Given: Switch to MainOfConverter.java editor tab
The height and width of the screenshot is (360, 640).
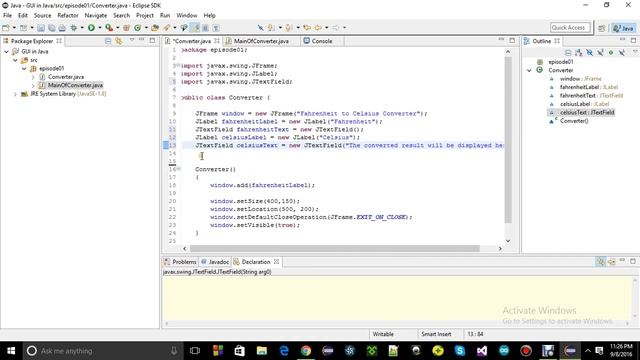Looking at the screenshot, I should coord(261,41).
